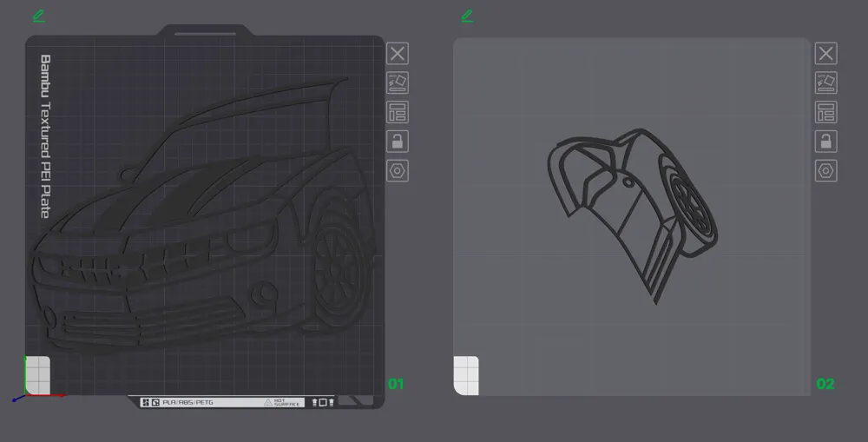Click plate number 01 label
This screenshot has width=868, height=442.
click(x=396, y=384)
